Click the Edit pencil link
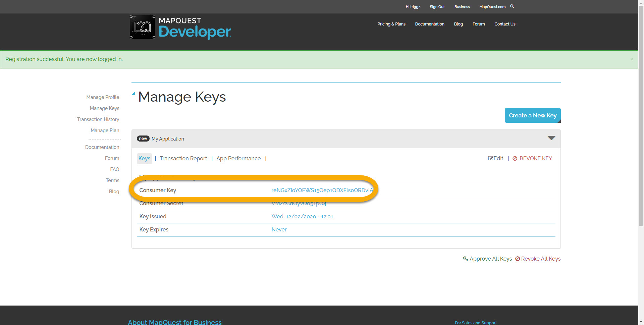The height and width of the screenshot is (325, 644). 496,158
